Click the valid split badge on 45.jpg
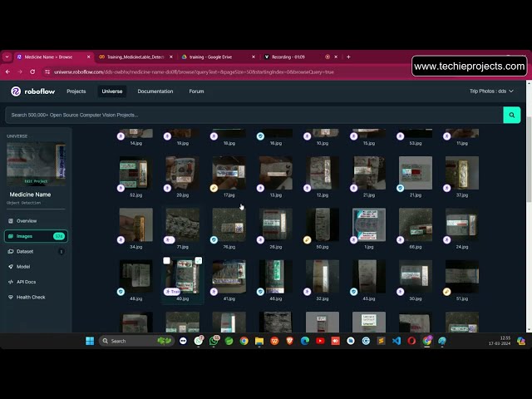The height and width of the screenshot is (399, 532). (x=353, y=292)
